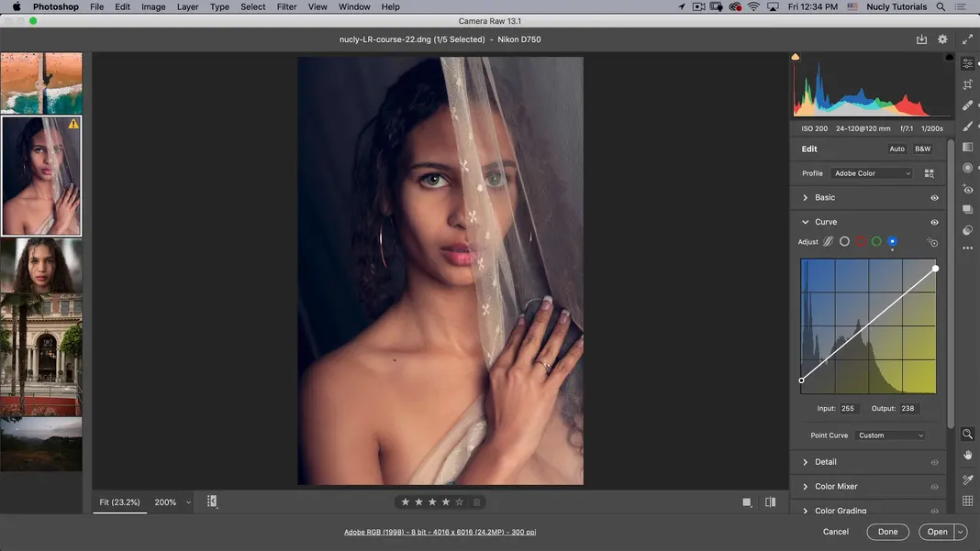The width and height of the screenshot is (980, 551).
Task: Select the Edit sliders tool icon
Action: [967, 64]
